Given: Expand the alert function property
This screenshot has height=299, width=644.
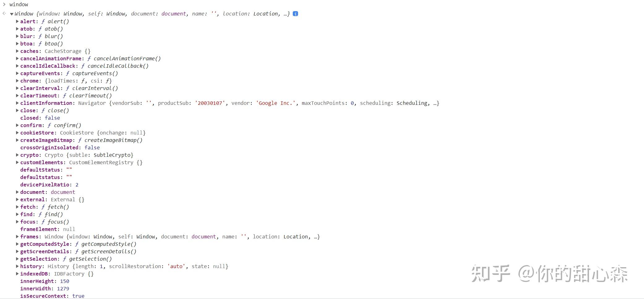Looking at the screenshot, I should click(17, 21).
